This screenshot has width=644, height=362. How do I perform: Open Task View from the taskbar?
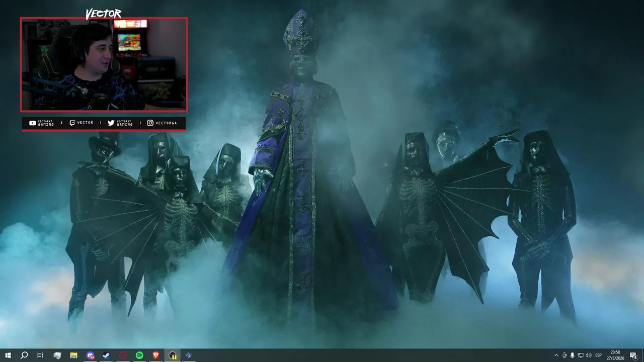point(40,355)
